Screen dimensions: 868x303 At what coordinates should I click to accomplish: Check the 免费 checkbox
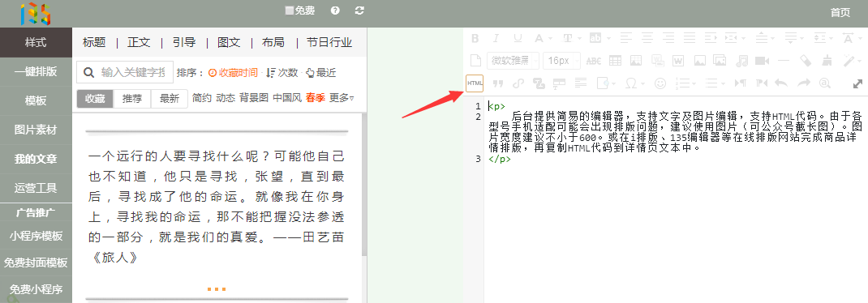click(290, 11)
